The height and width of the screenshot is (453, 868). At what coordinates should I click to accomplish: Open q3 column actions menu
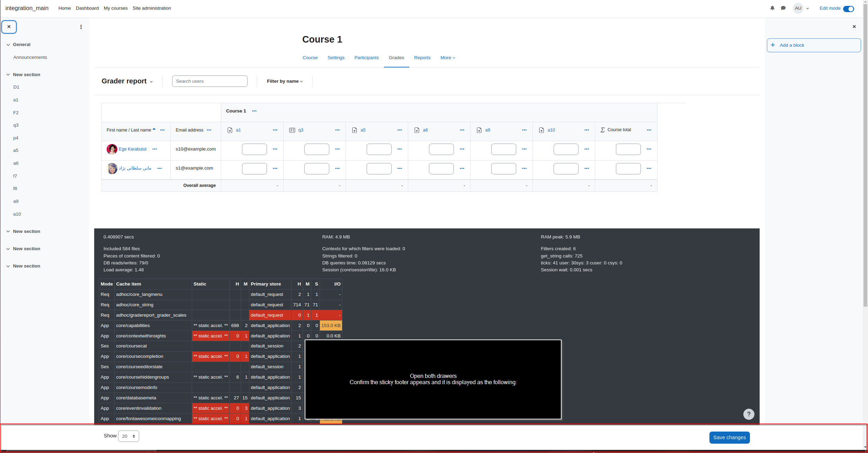[x=338, y=130]
